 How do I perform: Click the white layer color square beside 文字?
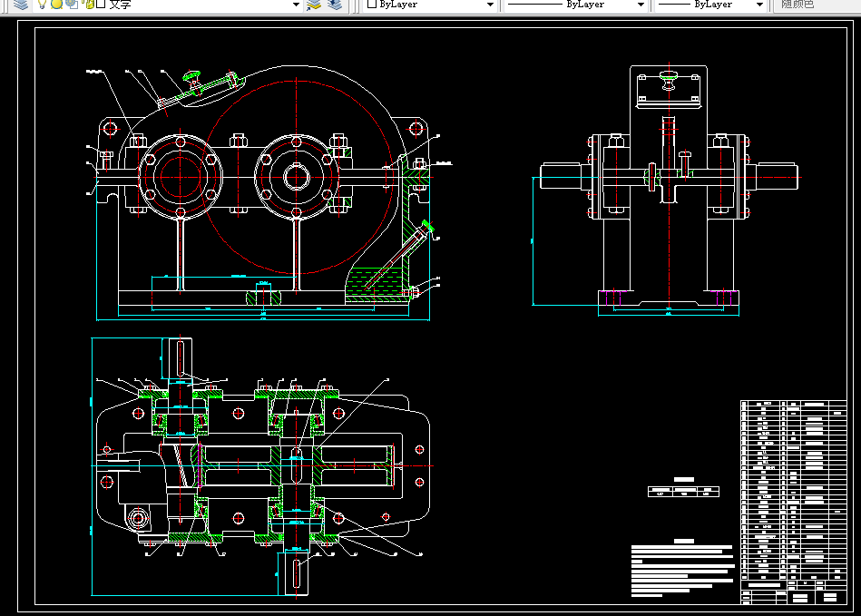(101, 5)
